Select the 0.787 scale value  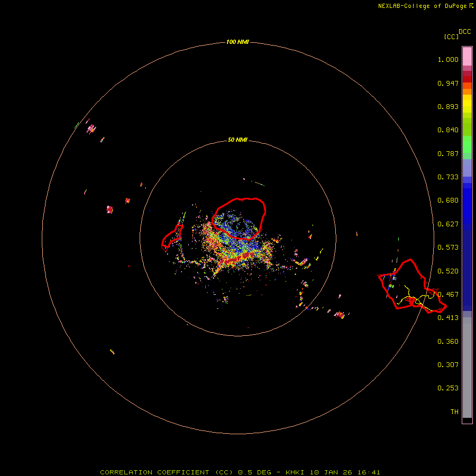(x=448, y=153)
